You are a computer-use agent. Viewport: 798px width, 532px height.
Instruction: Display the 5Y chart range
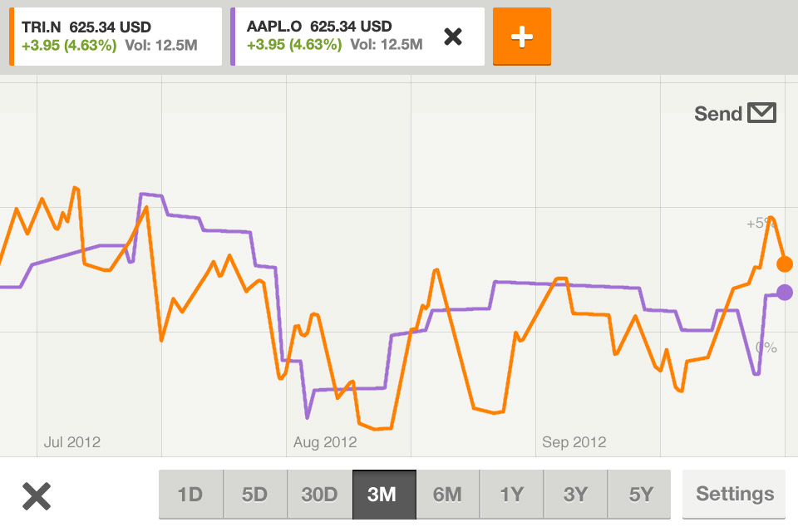[x=640, y=495]
